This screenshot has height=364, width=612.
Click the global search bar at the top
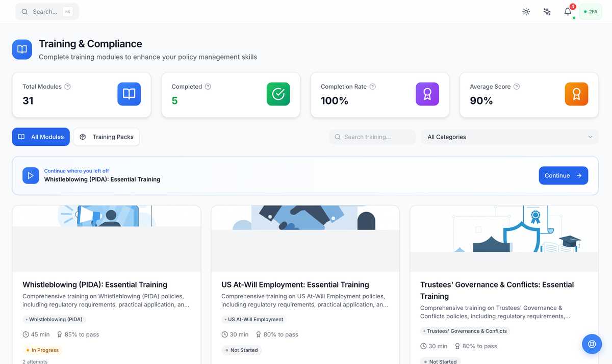(46, 11)
